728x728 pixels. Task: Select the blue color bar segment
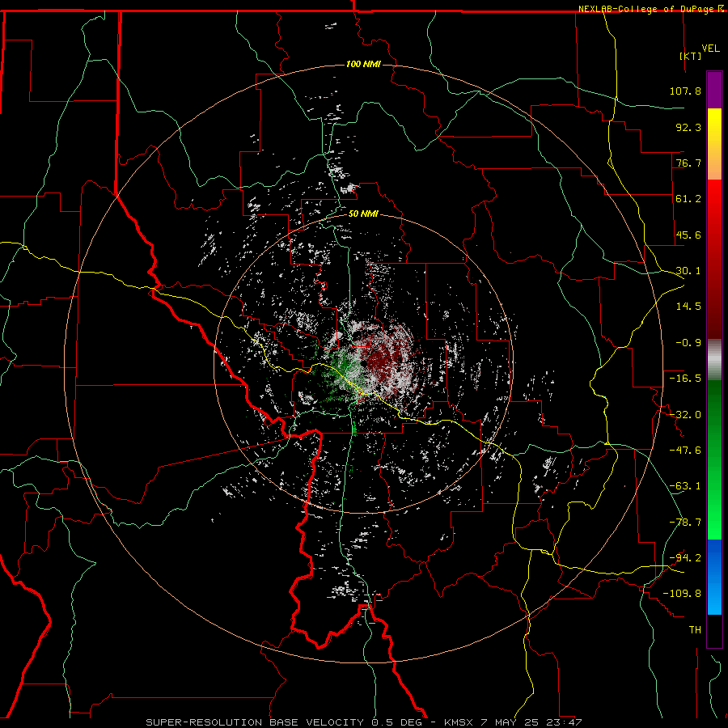(714, 577)
